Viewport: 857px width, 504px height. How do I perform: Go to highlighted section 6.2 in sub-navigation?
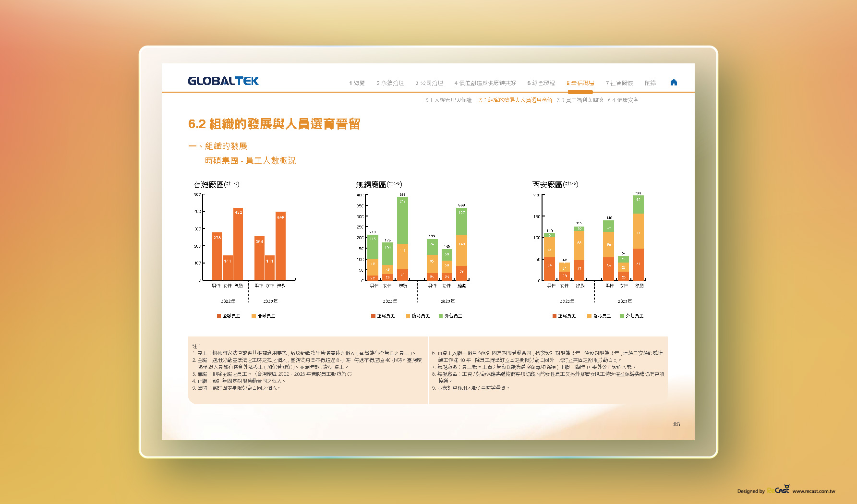(x=516, y=100)
